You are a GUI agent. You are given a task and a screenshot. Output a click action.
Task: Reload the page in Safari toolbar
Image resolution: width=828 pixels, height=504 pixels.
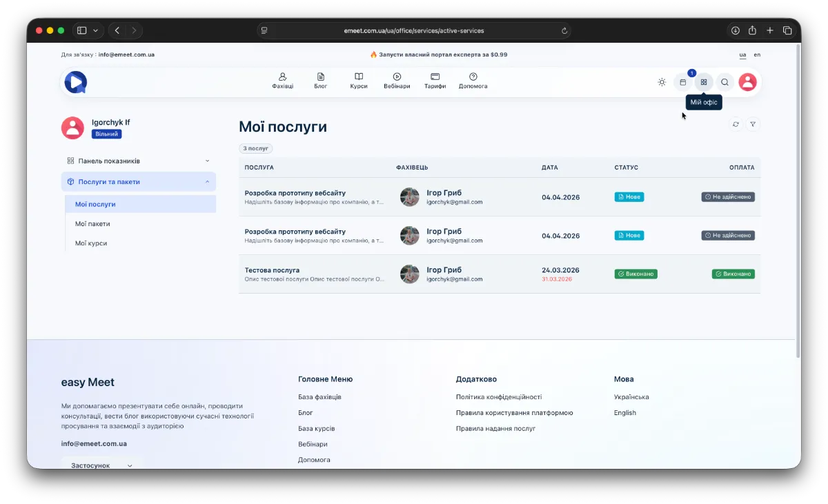pyautogui.click(x=564, y=30)
